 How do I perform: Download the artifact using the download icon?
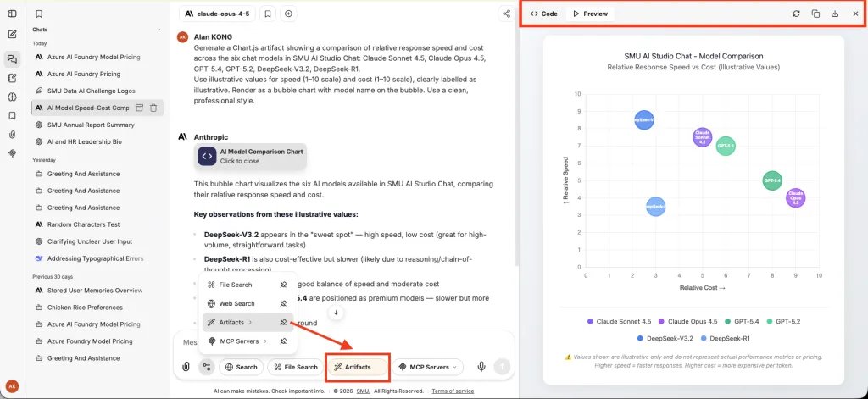[835, 14]
